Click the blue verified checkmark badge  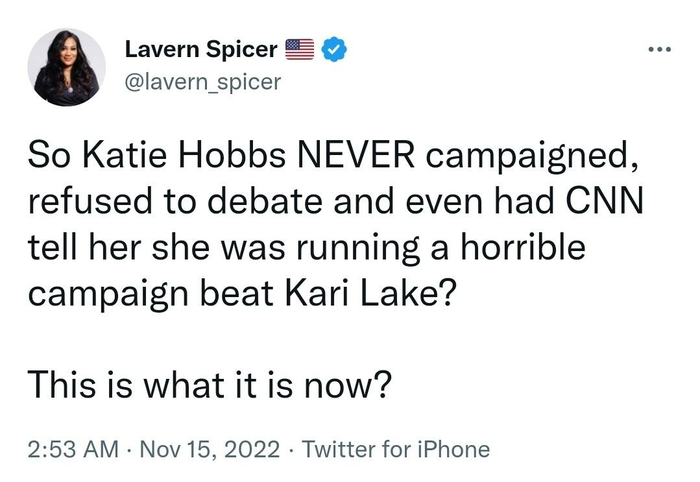[x=337, y=49]
